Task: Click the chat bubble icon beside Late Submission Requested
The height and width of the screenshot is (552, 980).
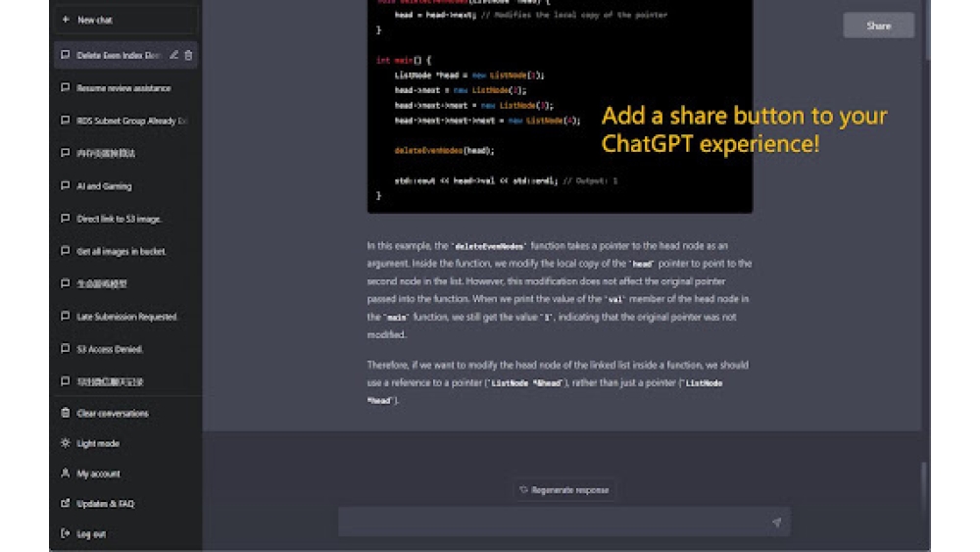Action: click(x=65, y=316)
